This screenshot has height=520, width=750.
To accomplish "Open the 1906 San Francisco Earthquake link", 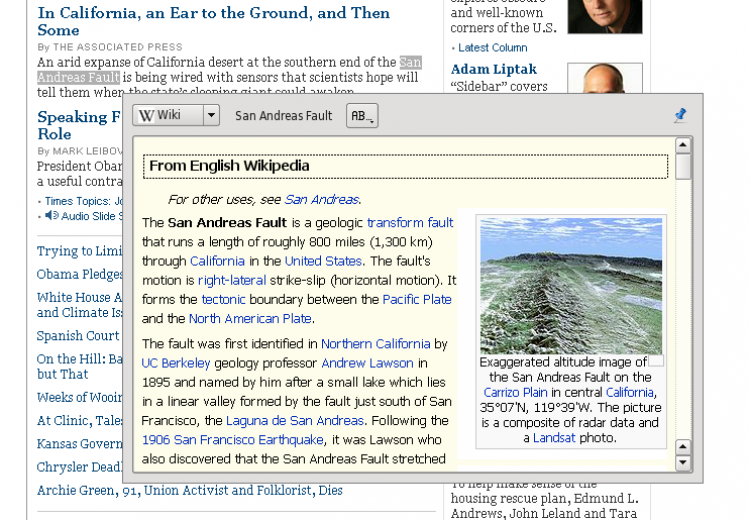I will pyautogui.click(x=232, y=440).
